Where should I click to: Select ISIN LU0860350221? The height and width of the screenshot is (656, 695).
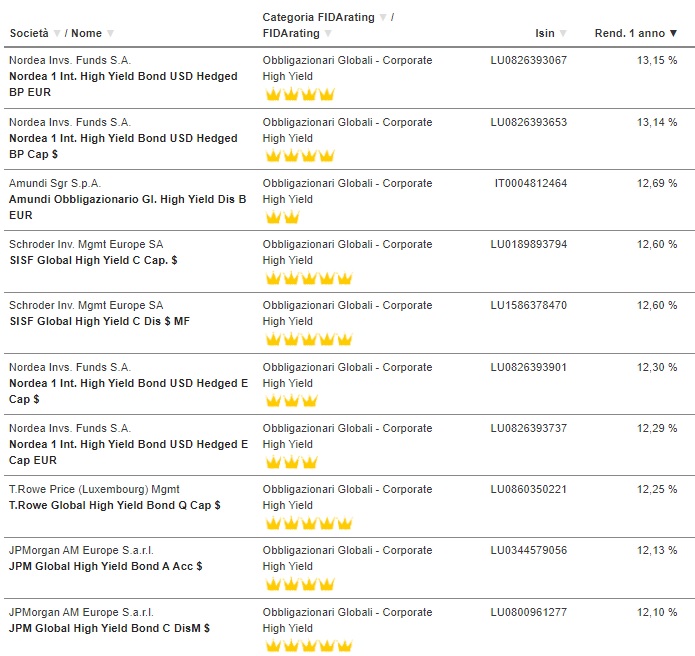pyautogui.click(x=528, y=489)
